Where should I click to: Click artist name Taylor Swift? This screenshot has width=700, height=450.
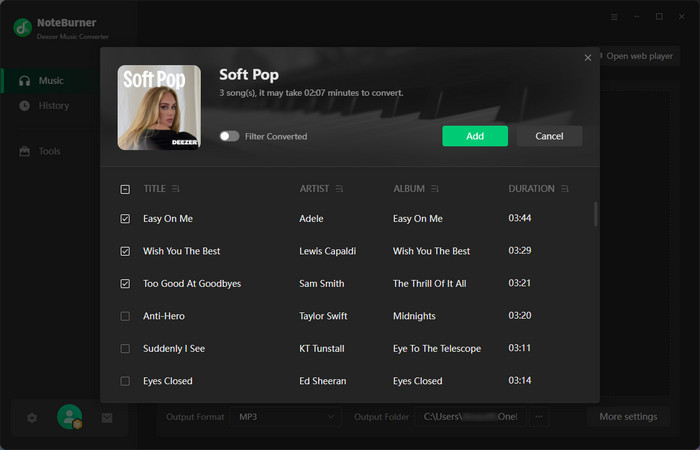click(x=323, y=316)
